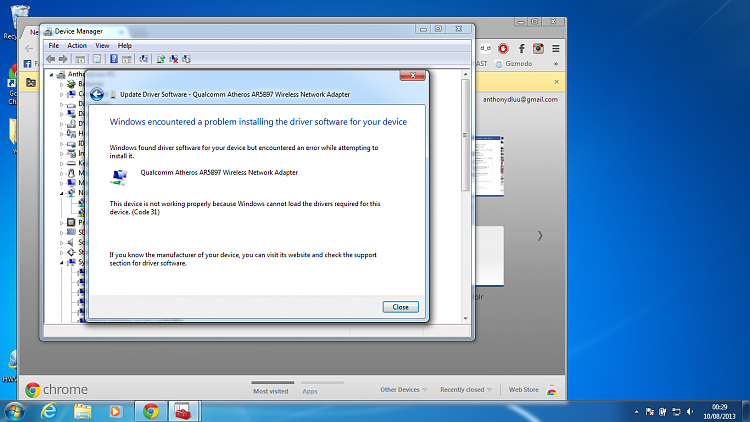Click the Uninstall device toolbar icon with red X

(174, 59)
